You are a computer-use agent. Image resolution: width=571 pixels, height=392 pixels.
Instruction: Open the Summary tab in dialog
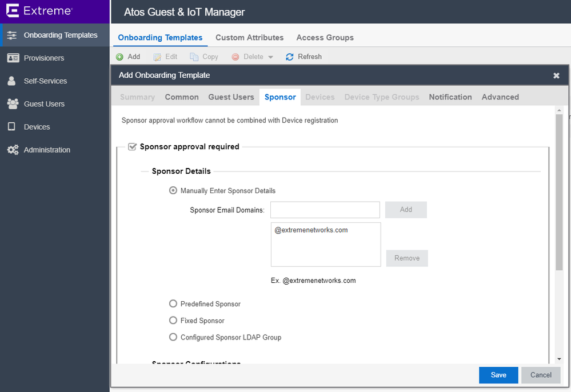pos(137,97)
